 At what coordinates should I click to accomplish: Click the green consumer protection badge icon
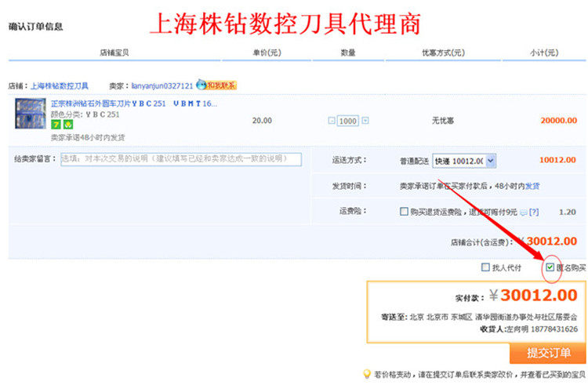(66, 125)
